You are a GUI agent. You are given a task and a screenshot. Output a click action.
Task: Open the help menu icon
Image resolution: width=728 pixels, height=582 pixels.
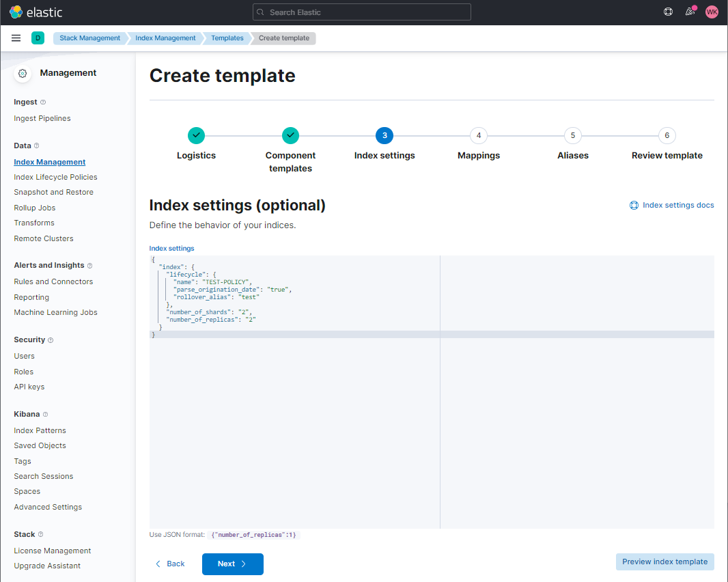click(668, 12)
